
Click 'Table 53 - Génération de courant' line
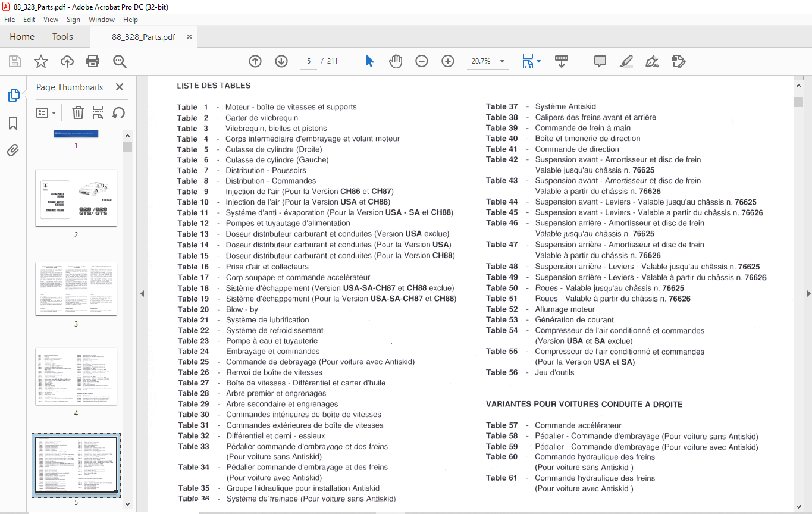click(x=550, y=319)
